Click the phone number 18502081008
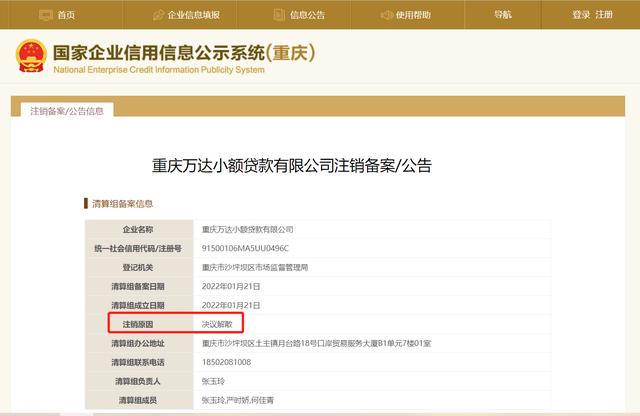The width and height of the screenshot is (640, 416). tap(226, 362)
